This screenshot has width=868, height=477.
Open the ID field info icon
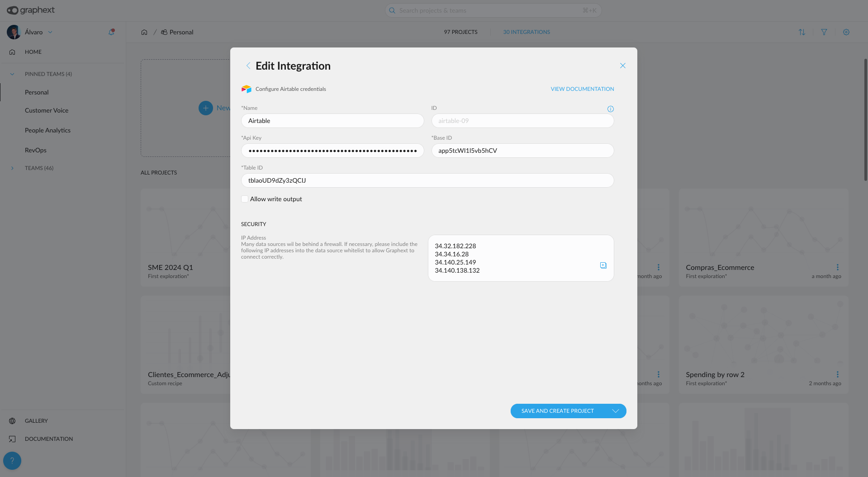click(x=610, y=109)
